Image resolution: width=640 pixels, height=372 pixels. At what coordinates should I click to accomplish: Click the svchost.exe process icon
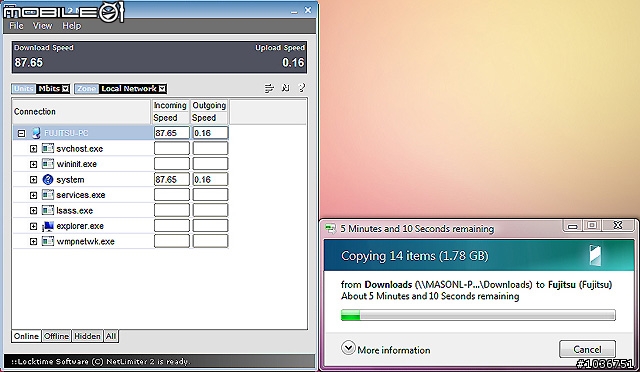(x=48, y=148)
